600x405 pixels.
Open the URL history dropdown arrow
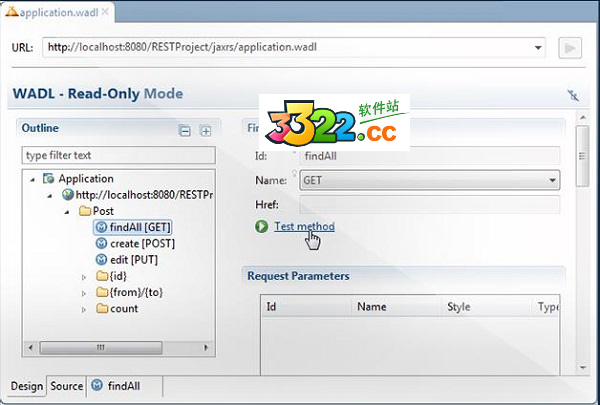tap(538, 48)
